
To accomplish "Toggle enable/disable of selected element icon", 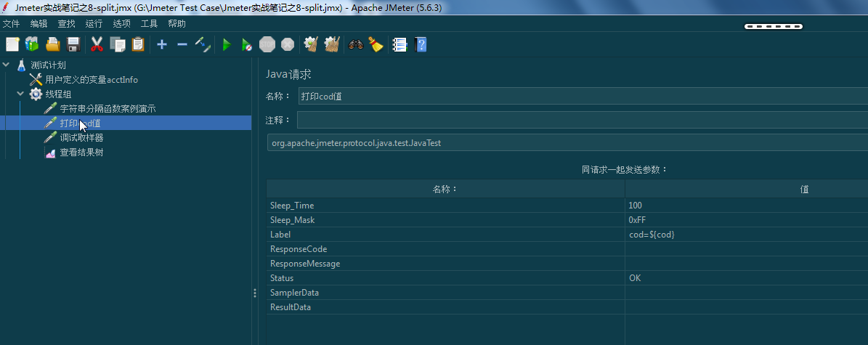I will tap(203, 44).
